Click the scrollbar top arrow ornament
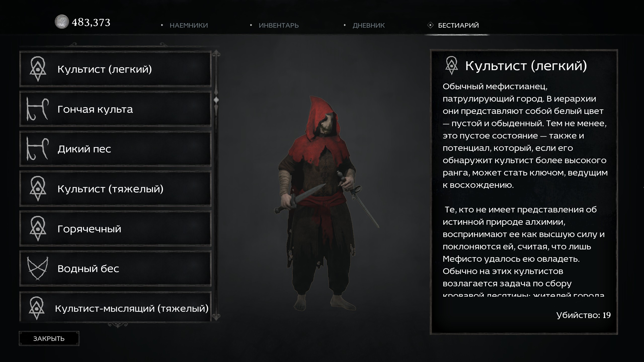This screenshot has width=644, height=362. coord(216,54)
